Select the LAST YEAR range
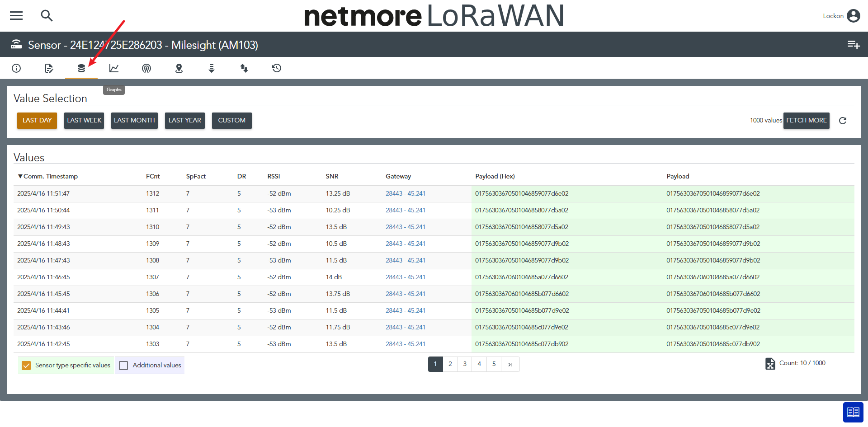The image size is (868, 427). pyautogui.click(x=185, y=121)
